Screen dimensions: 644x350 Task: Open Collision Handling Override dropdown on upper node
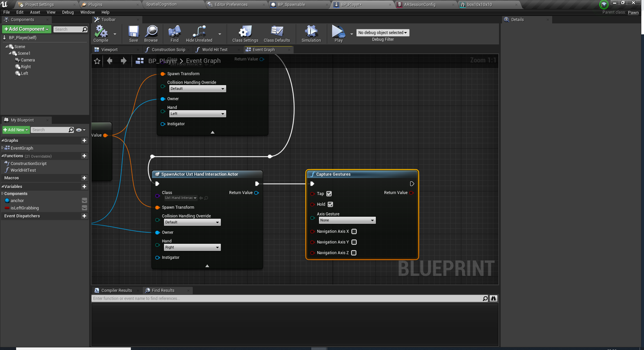tap(197, 89)
